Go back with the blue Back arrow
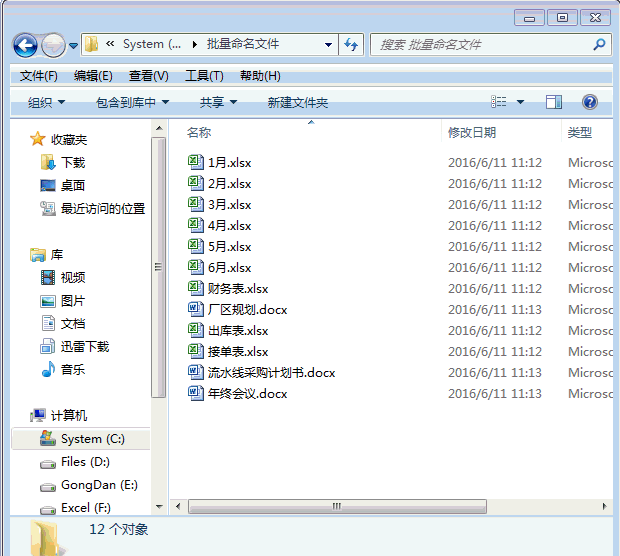The height and width of the screenshot is (556, 620). (25, 45)
